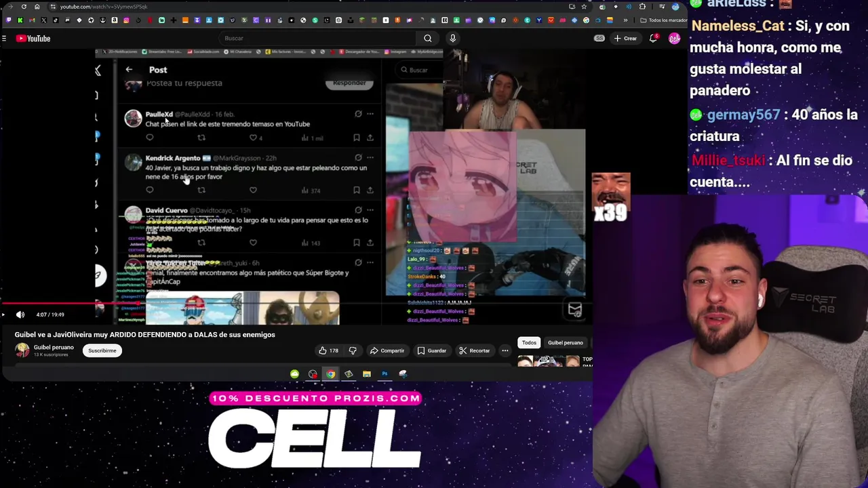
Task: Retweet the PaulieXd tweet
Action: pyautogui.click(x=201, y=138)
